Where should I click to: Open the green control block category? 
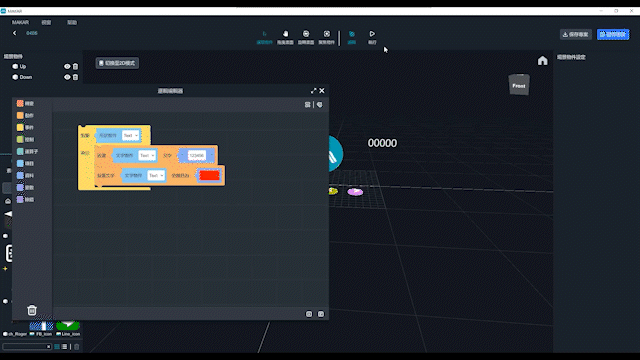25,140
